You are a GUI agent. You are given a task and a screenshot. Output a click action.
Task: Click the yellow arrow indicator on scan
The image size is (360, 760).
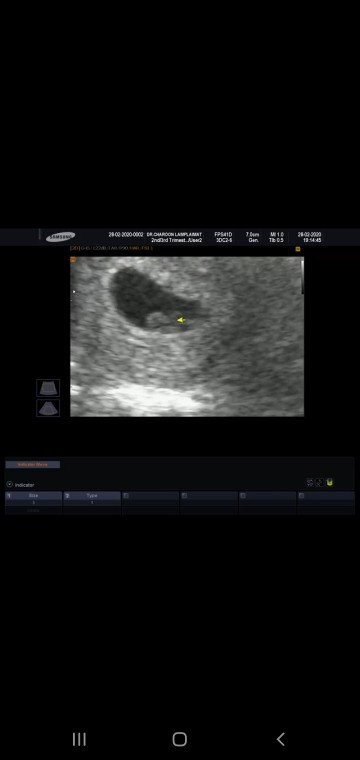point(180,320)
